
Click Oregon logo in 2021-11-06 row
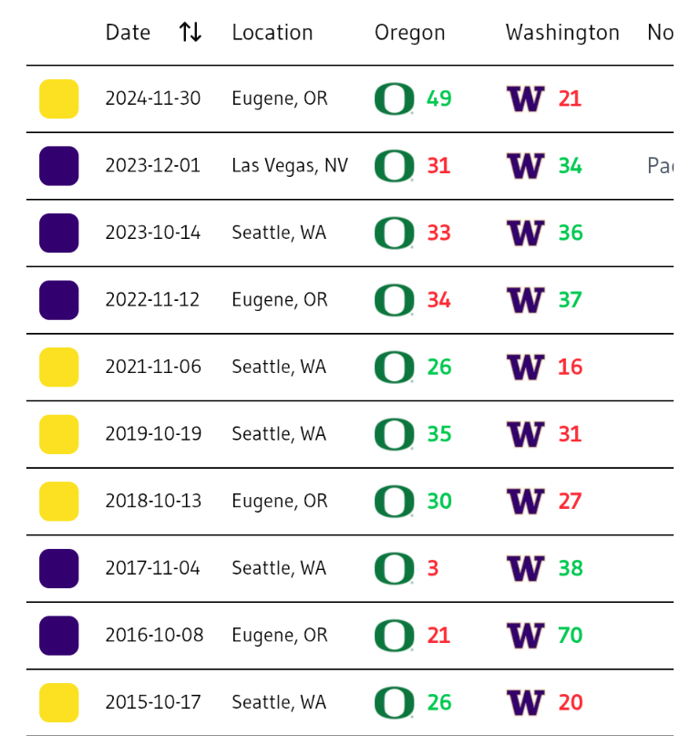[394, 367]
